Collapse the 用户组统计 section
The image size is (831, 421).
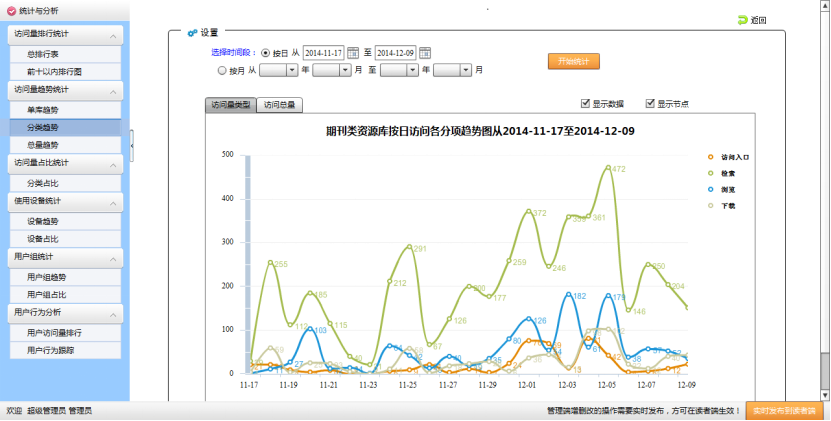pyautogui.click(x=114, y=258)
